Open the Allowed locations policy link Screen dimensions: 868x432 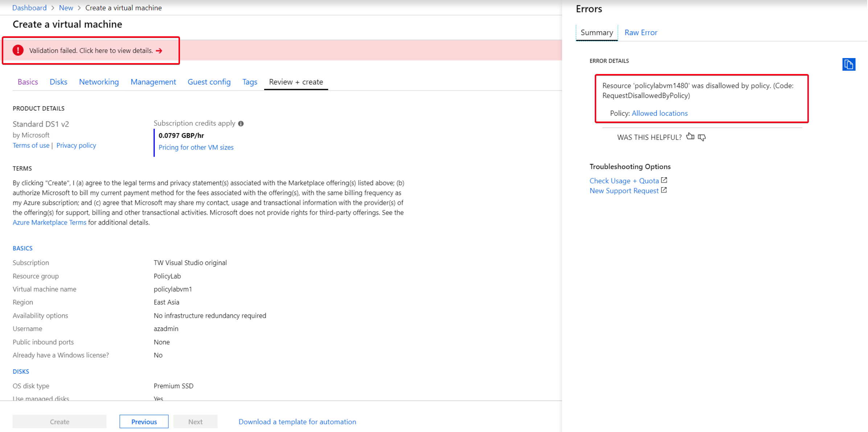coord(659,113)
